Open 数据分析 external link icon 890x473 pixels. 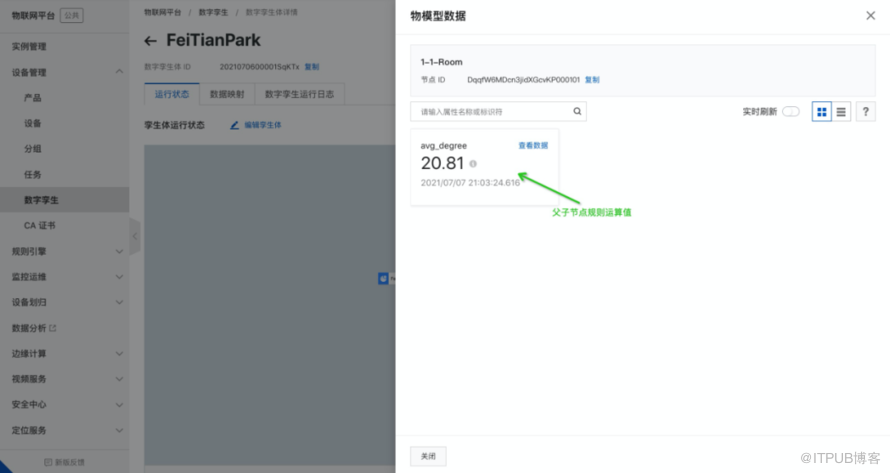tap(53, 328)
